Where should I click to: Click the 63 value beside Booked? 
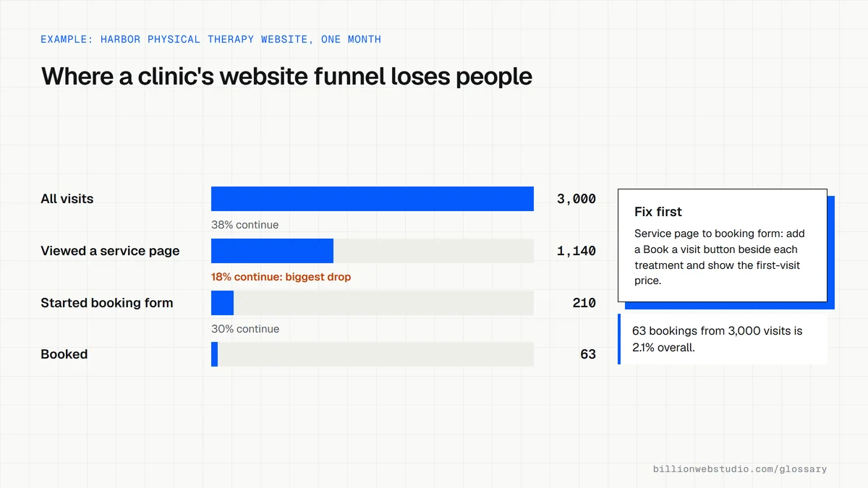click(588, 354)
